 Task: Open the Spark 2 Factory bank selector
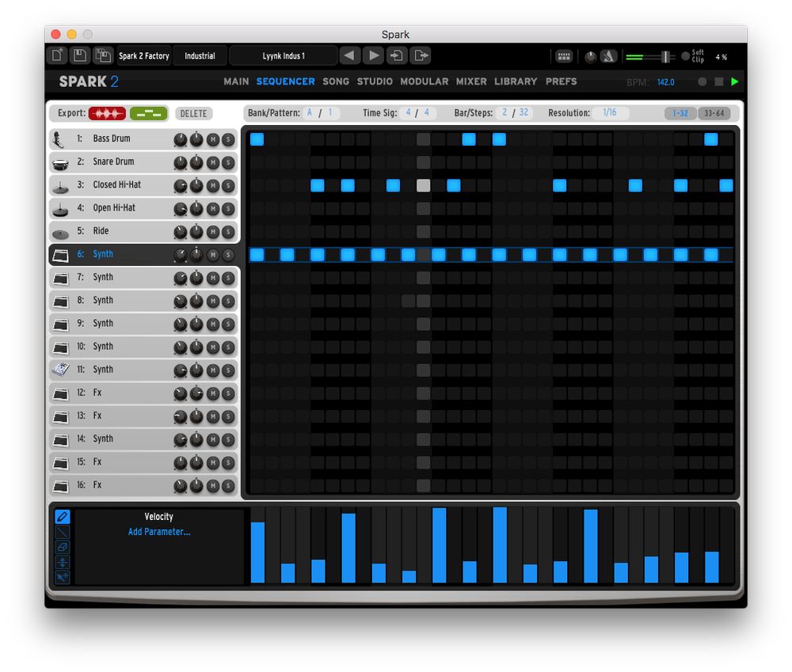tap(143, 56)
